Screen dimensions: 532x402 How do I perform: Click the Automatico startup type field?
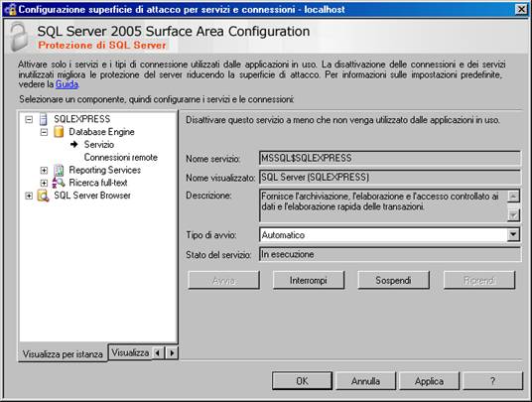point(383,235)
